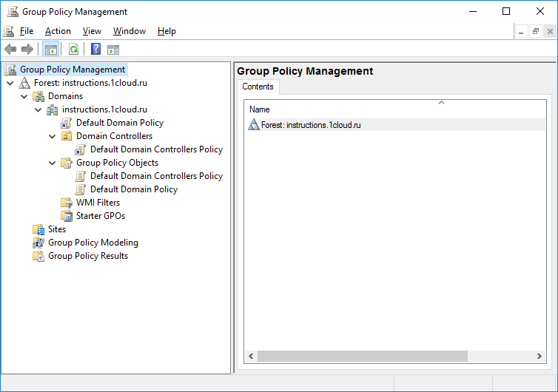Collapse the Domains tree node
This screenshot has width=558, height=392.
tap(24, 96)
